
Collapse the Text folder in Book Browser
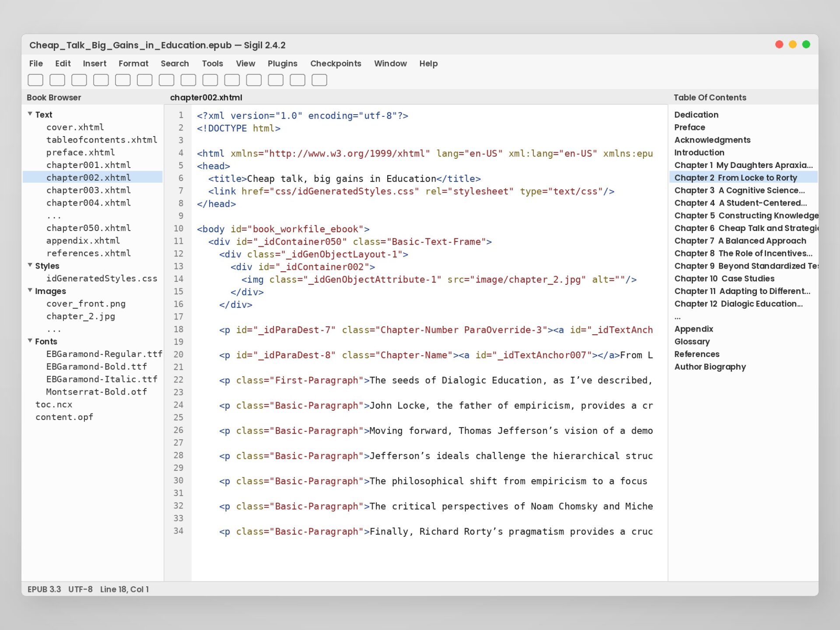(30, 114)
